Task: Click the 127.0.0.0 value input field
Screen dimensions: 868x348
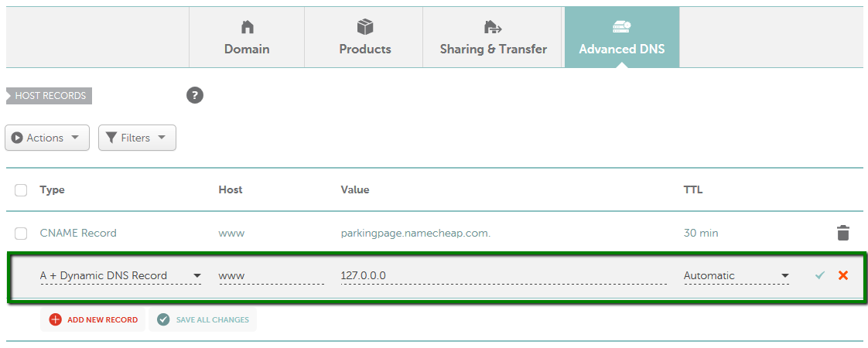Action: [504, 275]
